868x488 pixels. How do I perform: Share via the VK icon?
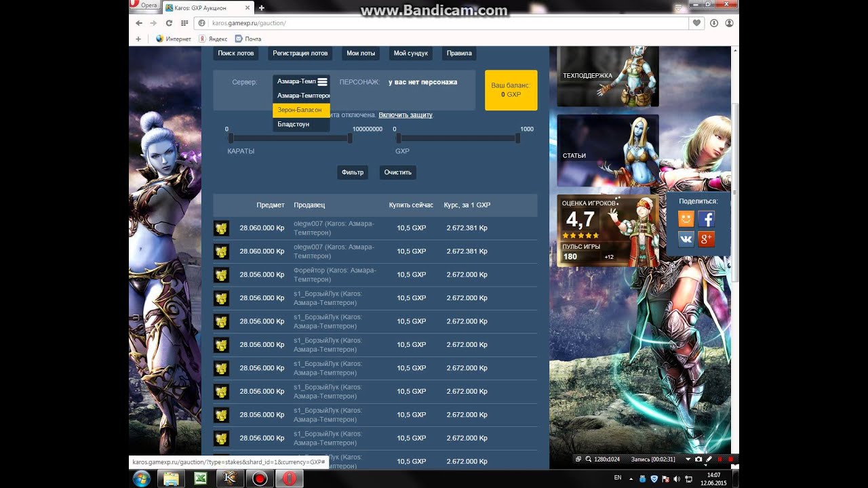(x=686, y=239)
